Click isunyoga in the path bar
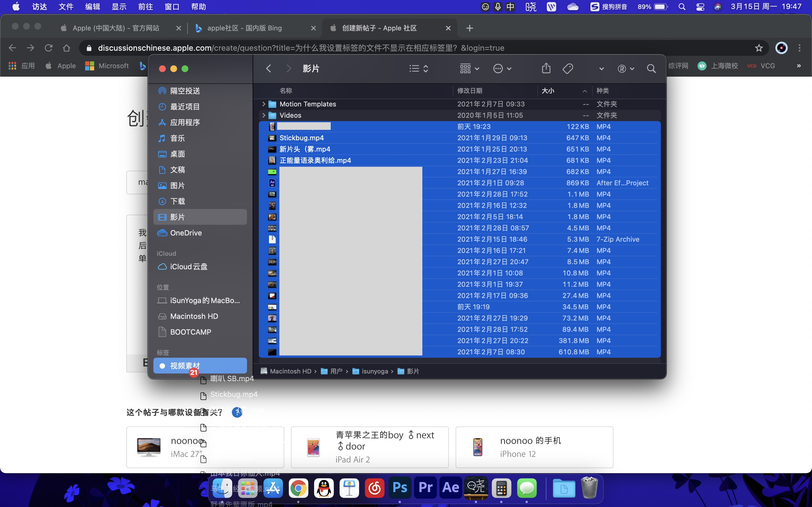This screenshot has height=507, width=812. point(374,371)
